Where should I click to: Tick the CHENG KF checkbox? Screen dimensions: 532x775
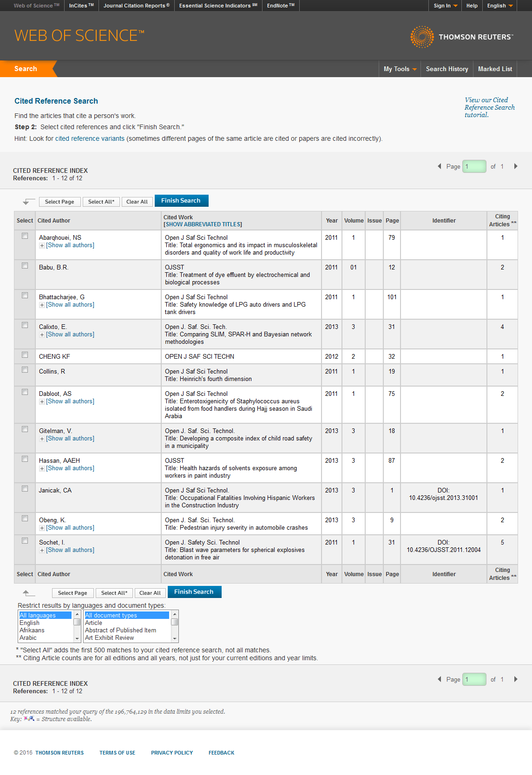[25, 355]
